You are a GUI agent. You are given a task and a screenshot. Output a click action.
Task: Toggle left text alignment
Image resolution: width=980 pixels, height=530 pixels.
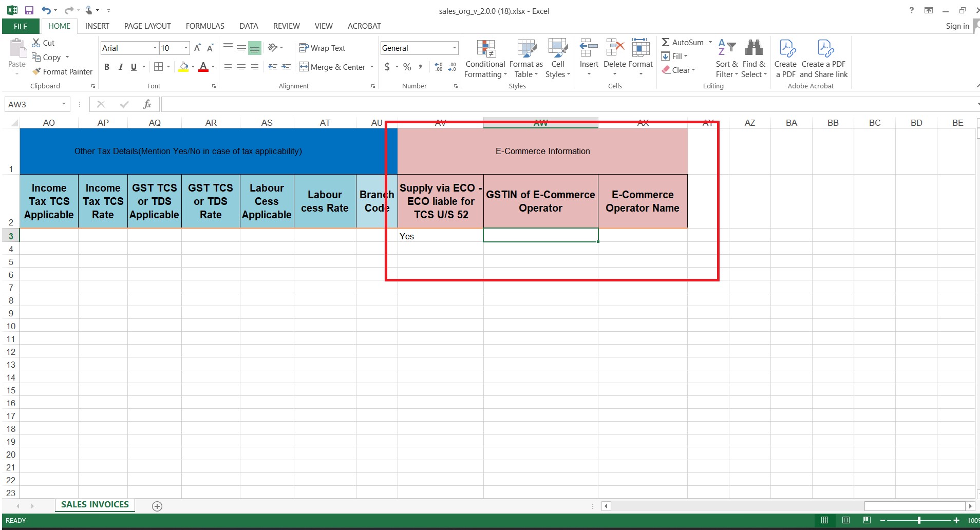(x=228, y=67)
